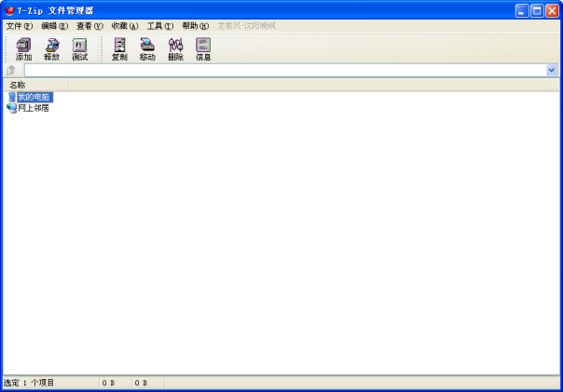Open the 编辑 (Edit) menu
Image resolution: width=563 pixels, height=392 pixels.
click(54, 26)
